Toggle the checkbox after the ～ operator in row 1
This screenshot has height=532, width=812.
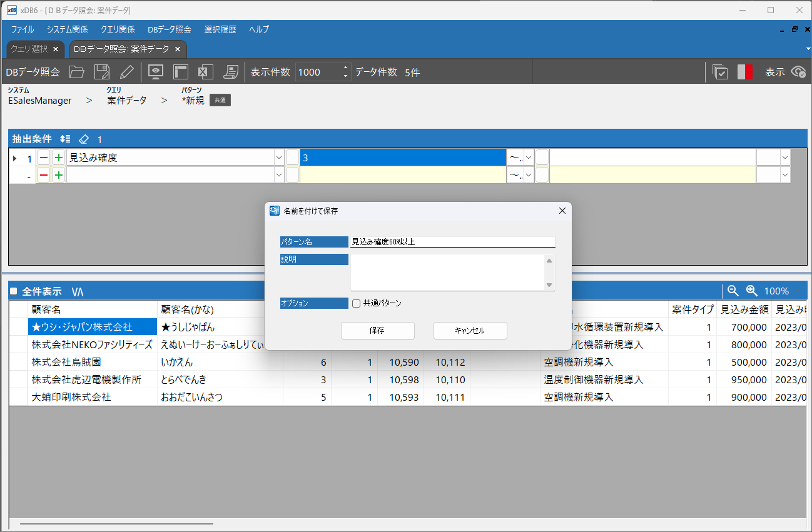[x=542, y=158]
